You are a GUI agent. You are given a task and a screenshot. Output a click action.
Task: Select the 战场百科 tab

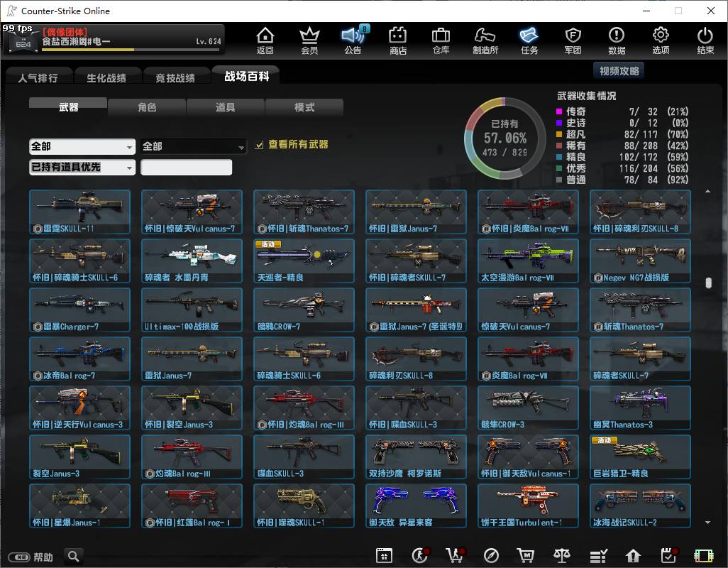tap(246, 76)
